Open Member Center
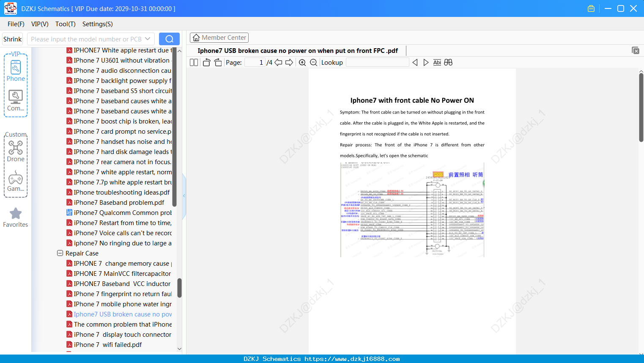The width and height of the screenshot is (644, 363). [x=219, y=38]
